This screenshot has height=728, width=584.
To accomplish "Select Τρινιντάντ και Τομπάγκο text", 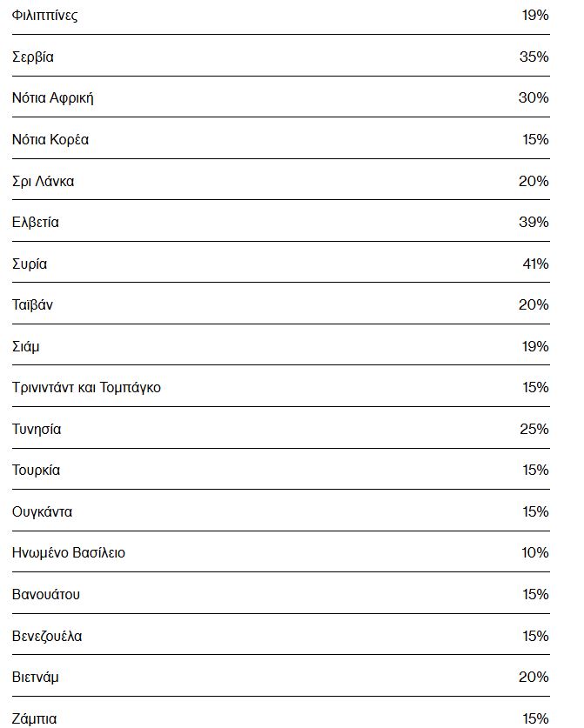I will pos(86,388).
